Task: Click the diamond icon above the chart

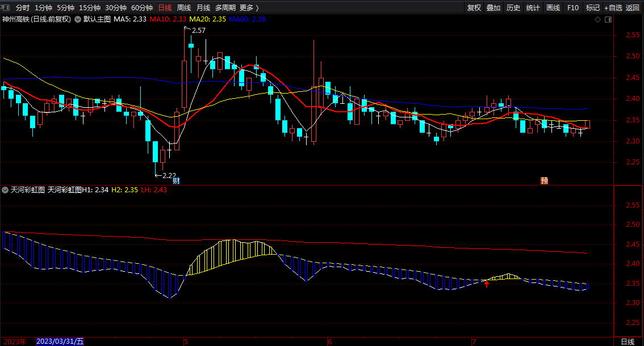Action: pyautogui.click(x=597, y=20)
